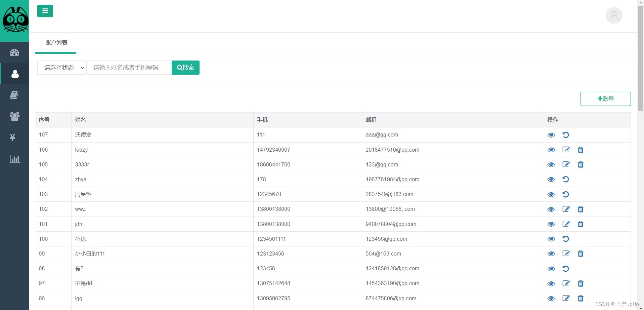
Task: Restore the 周星驰 account
Action: click(566, 194)
